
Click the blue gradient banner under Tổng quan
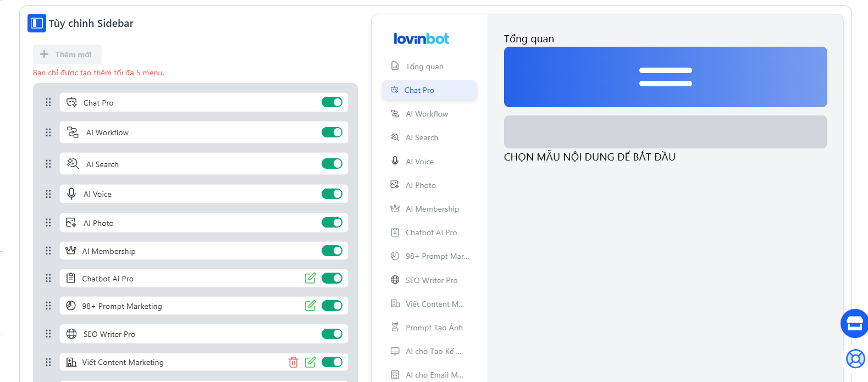click(x=665, y=77)
